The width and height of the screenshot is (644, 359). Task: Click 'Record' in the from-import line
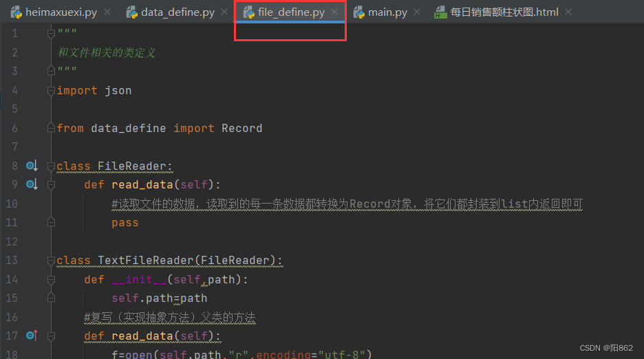242,128
